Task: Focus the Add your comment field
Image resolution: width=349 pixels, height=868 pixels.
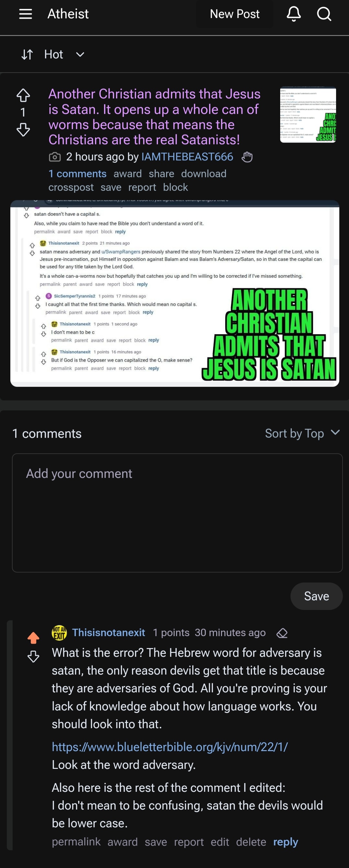Action: (x=177, y=513)
